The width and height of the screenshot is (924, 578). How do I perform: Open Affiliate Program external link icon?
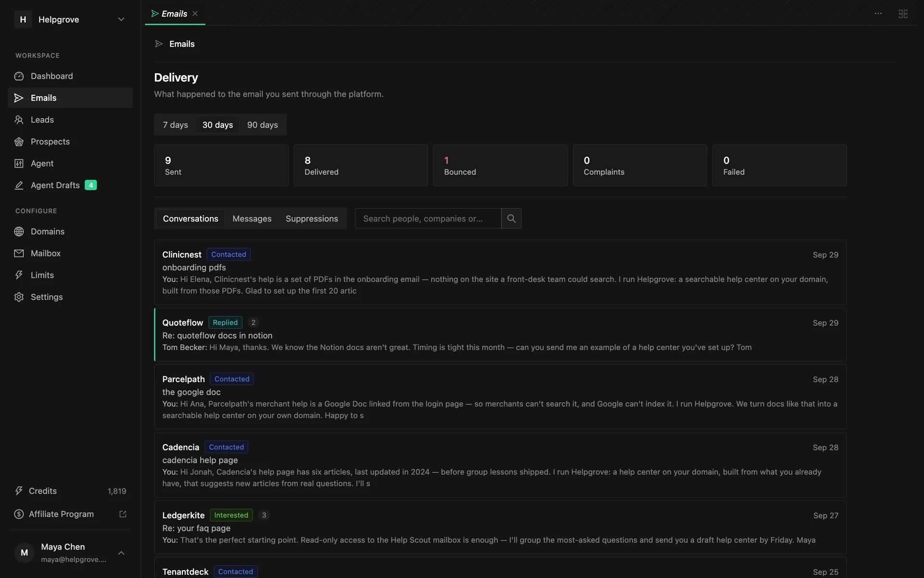click(x=123, y=514)
